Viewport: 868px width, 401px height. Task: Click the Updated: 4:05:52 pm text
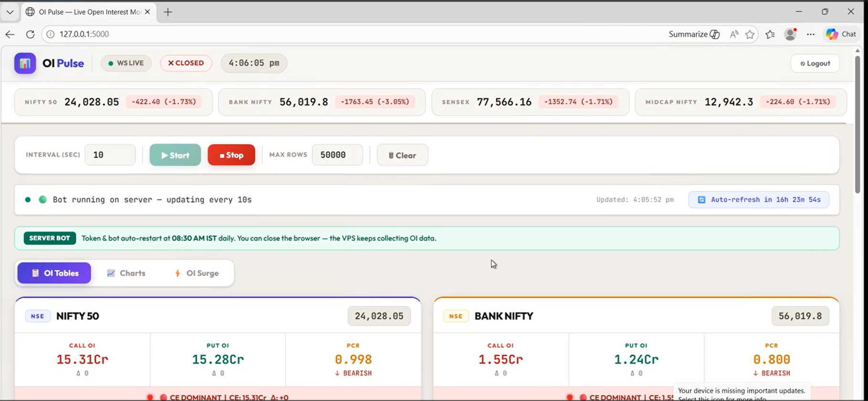tap(635, 200)
